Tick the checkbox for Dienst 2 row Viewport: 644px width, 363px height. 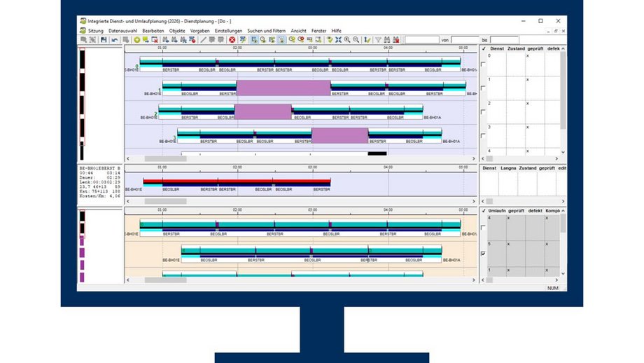pos(483,111)
